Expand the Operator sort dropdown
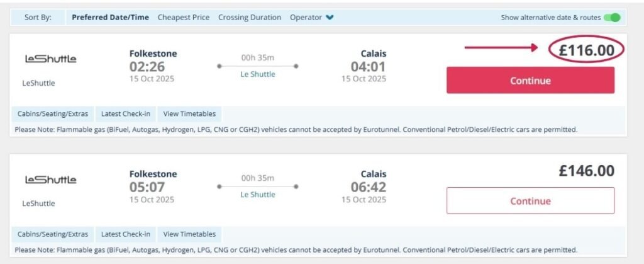The image size is (644, 264). [x=311, y=18]
